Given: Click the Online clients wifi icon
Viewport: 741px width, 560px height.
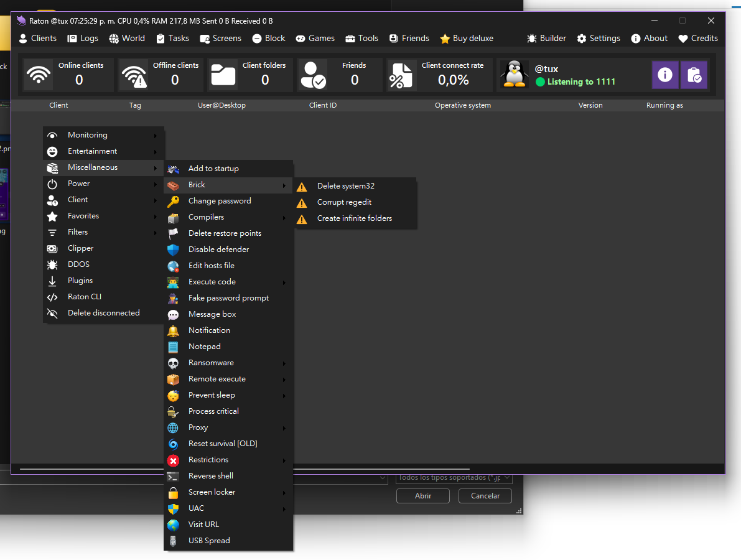Looking at the screenshot, I should coord(39,75).
